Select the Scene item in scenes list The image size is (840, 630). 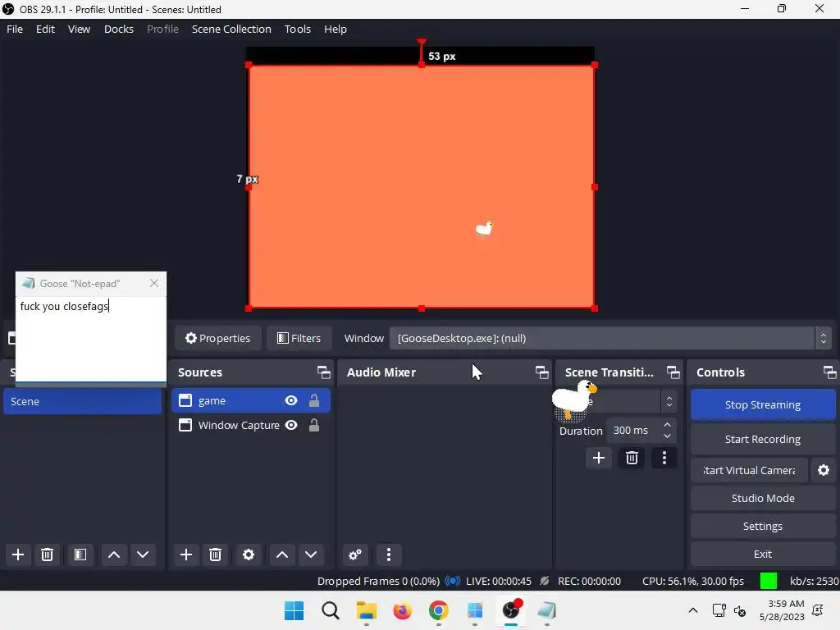click(83, 401)
